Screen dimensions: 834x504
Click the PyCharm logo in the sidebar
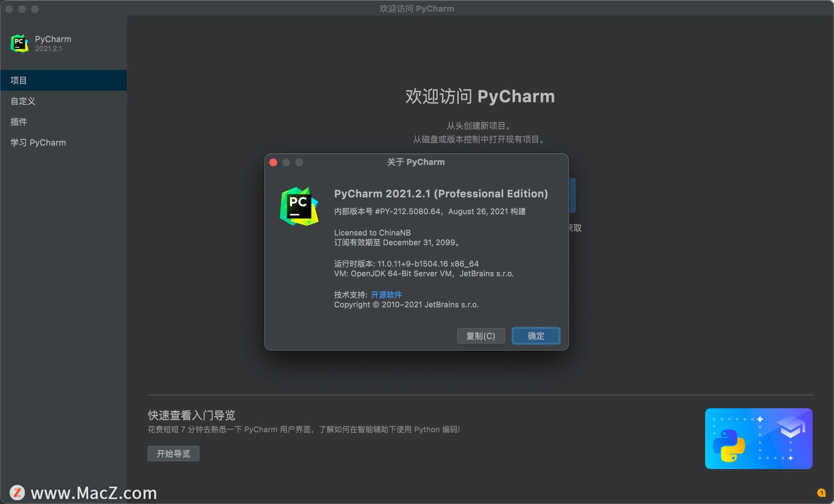(x=20, y=43)
